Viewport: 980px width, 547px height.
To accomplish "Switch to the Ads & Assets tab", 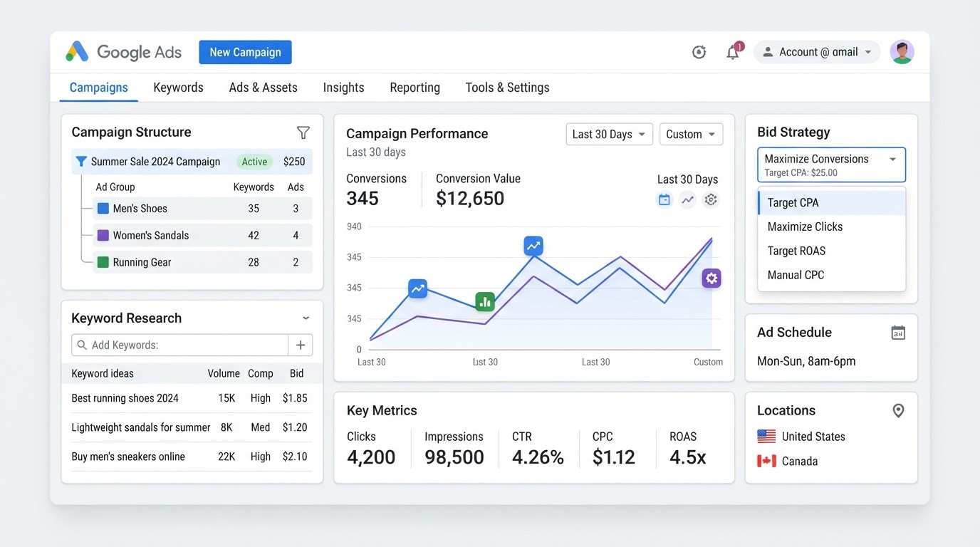I will click(x=264, y=88).
